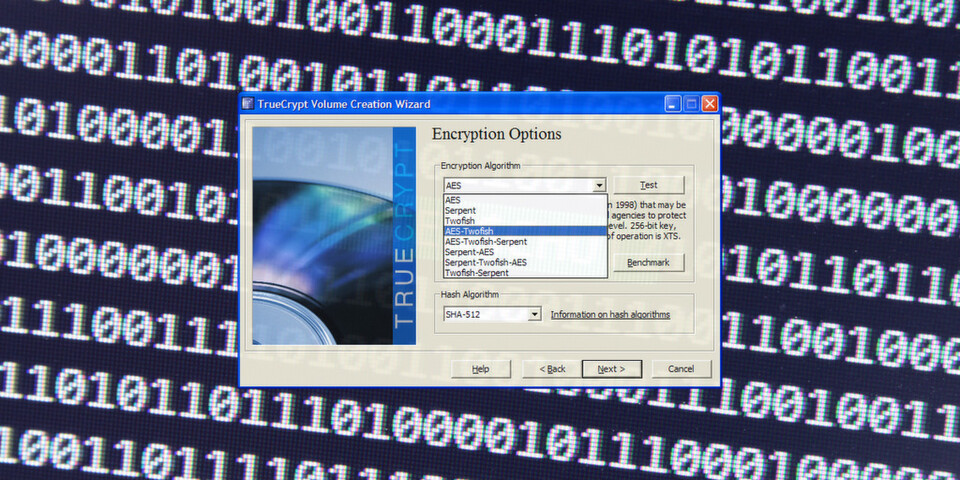Choose Twofish from the algorithm list
The height and width of the screenshot is (480, 960).
[525, 220]
